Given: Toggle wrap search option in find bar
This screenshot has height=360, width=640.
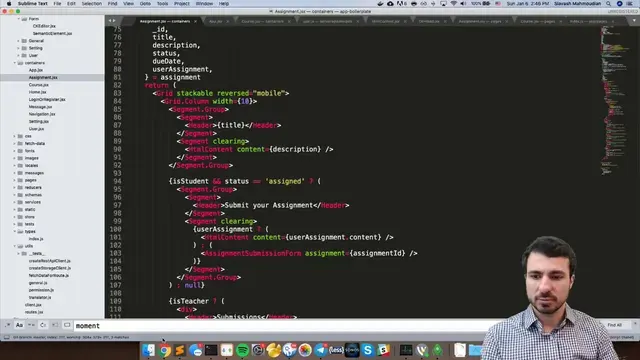Looking at the screenshot, I should click(43, 325).
